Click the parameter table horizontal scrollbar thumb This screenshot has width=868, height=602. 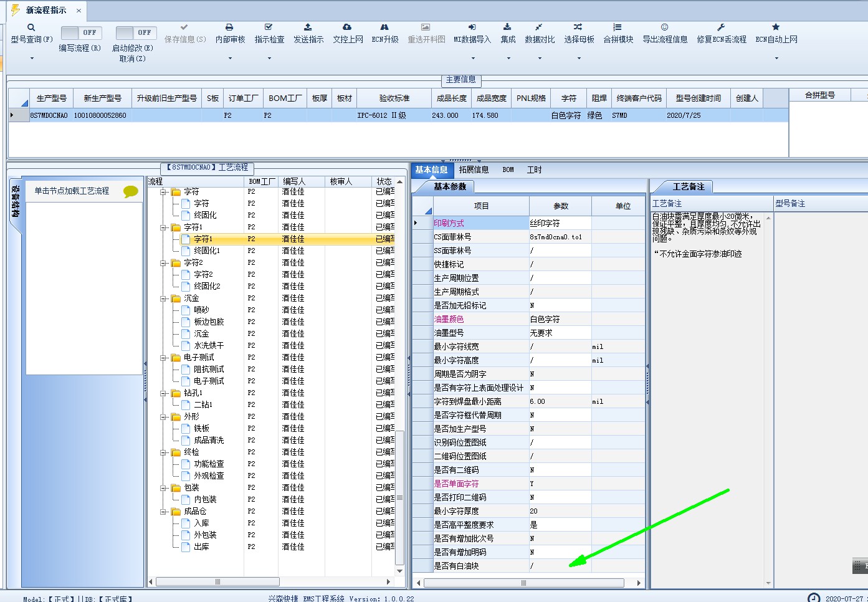tap(523, 583)
